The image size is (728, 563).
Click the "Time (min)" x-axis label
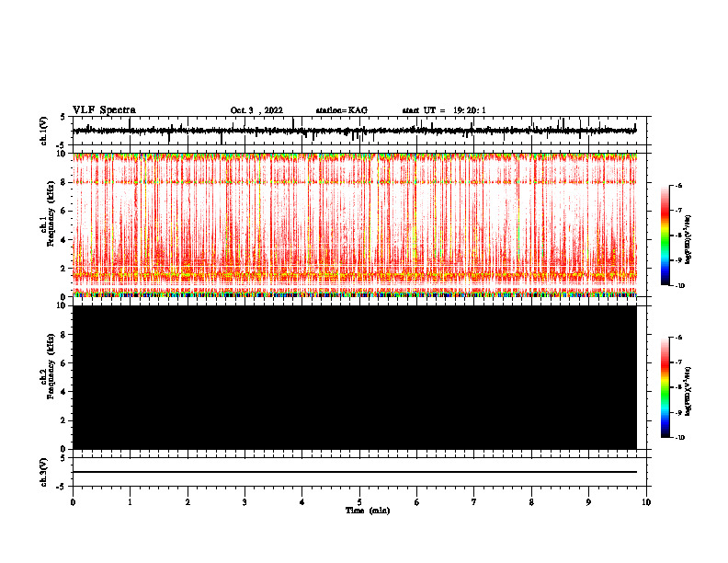click(368, 511)
